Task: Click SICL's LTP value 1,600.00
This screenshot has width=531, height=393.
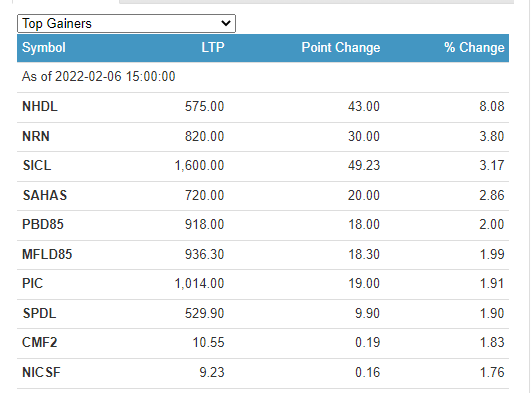Action: click(x=199, y=165)
